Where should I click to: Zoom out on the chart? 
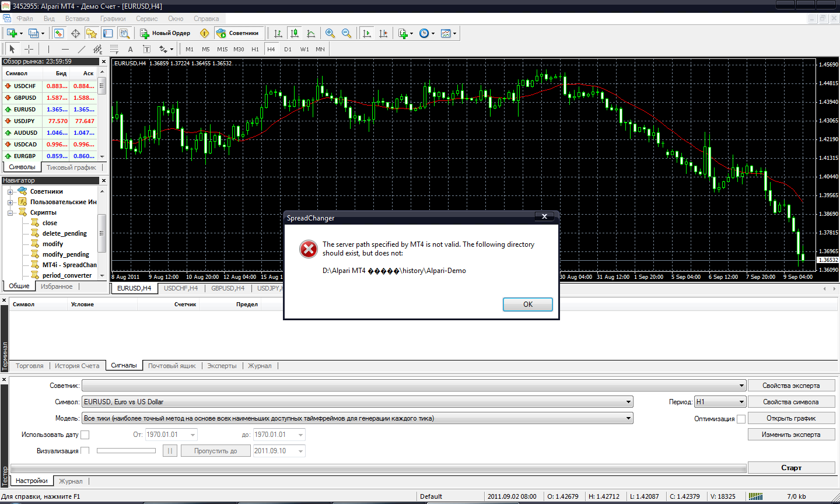point(346,33)
